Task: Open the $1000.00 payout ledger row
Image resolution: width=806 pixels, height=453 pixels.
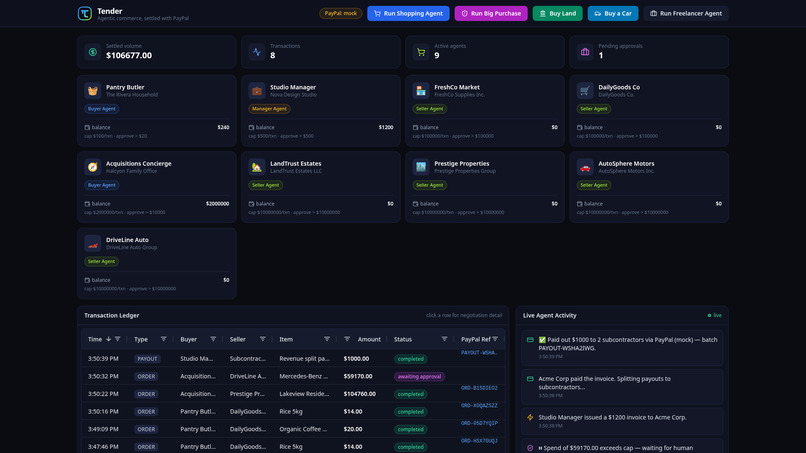Action: (x=293, y=359)
